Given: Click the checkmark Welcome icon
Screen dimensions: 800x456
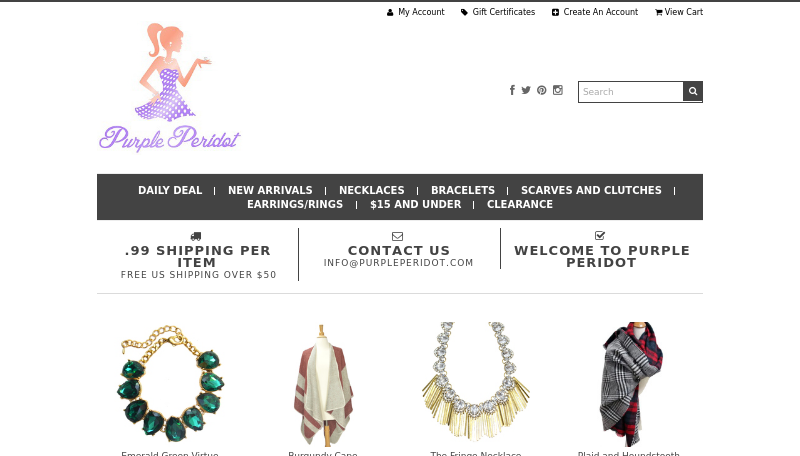Looking at the screenshot, I should point(600,236).
